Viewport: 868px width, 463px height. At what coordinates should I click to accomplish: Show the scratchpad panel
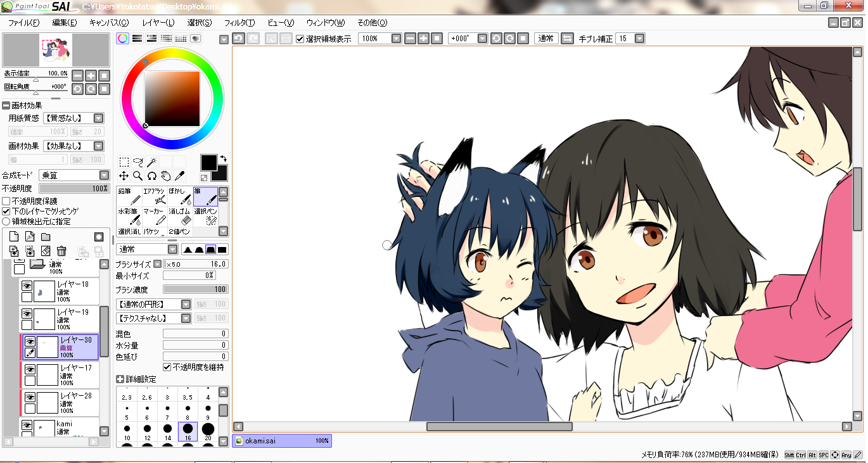point(196,39)
